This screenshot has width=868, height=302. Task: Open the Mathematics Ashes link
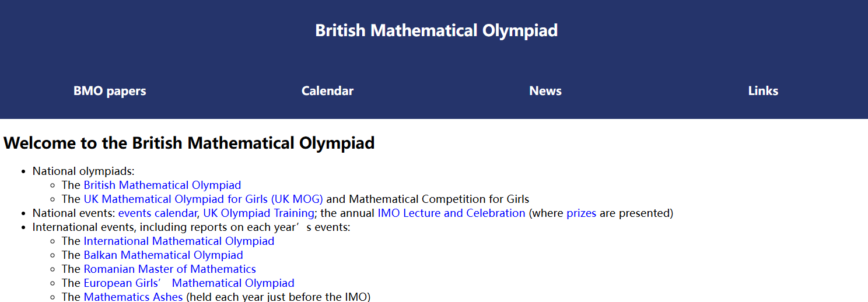coord(133,297)
